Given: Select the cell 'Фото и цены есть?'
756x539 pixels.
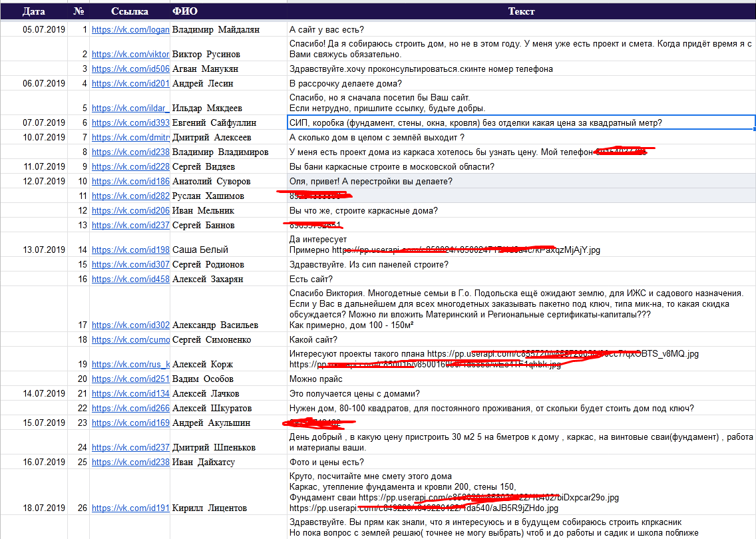Looking at the screenshot, I should click(521, 462).
